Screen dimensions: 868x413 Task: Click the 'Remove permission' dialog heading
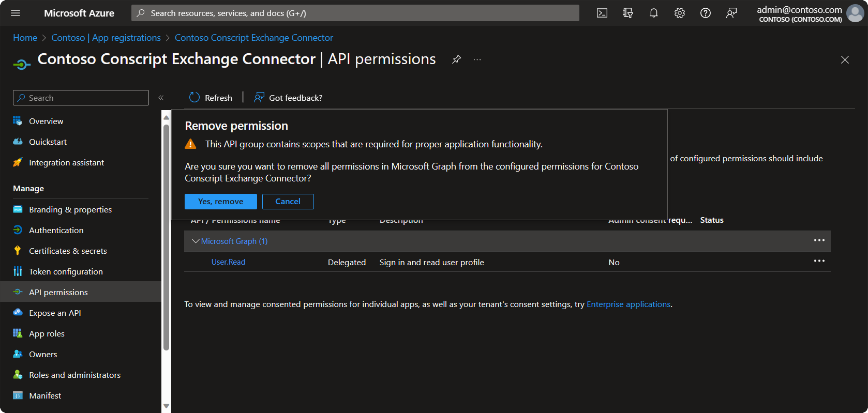236,126
